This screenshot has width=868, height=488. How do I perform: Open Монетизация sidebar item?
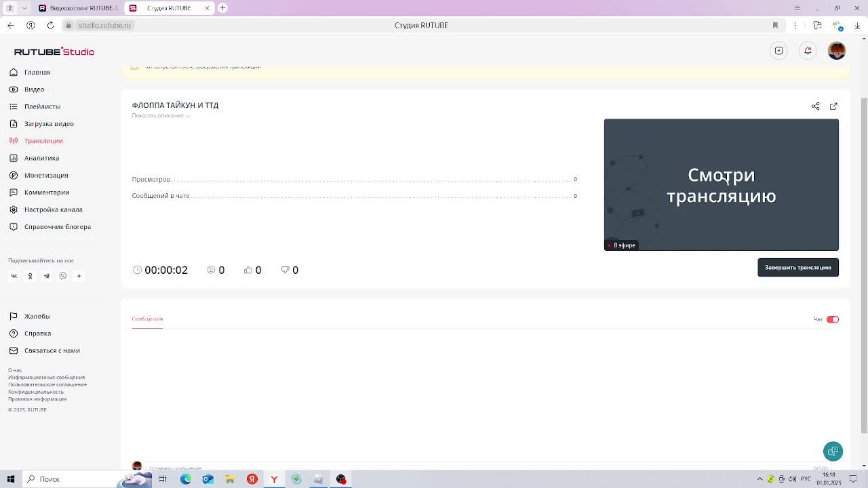point(39,176)
